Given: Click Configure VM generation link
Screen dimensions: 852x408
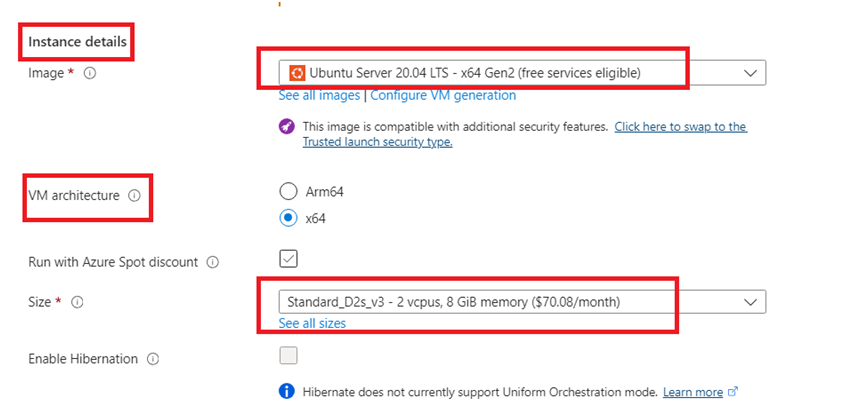Looking at the screenshot, I should [x=445, y=96].
